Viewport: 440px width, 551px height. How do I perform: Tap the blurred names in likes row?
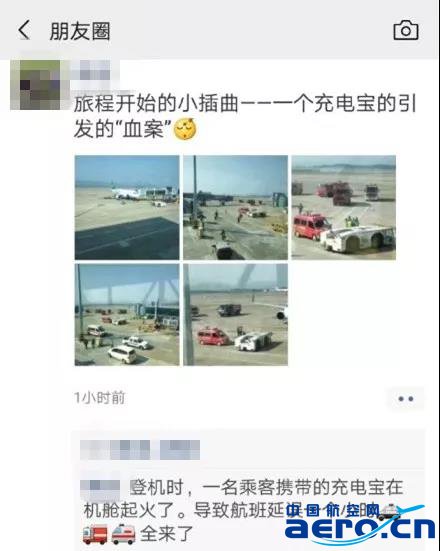tap(140, 450)
